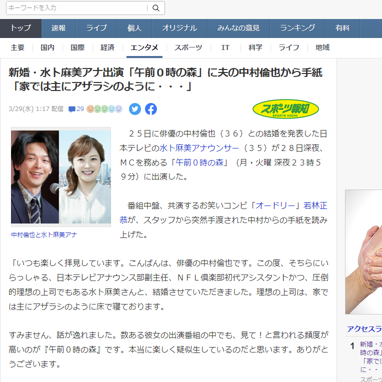Click the emoji reaction icons row
Image resolution: width=382 pixels, height=382 pixels.
point(104,109)
